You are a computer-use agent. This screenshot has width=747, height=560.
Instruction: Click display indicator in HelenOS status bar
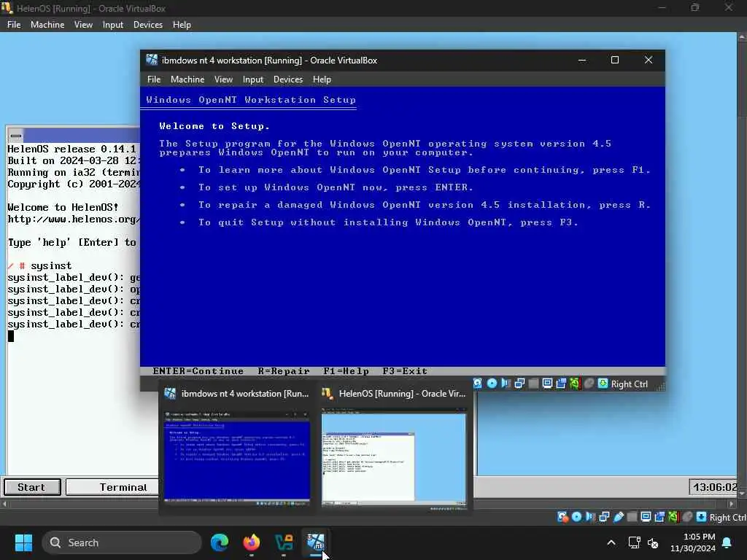click(x=646, y=517)
